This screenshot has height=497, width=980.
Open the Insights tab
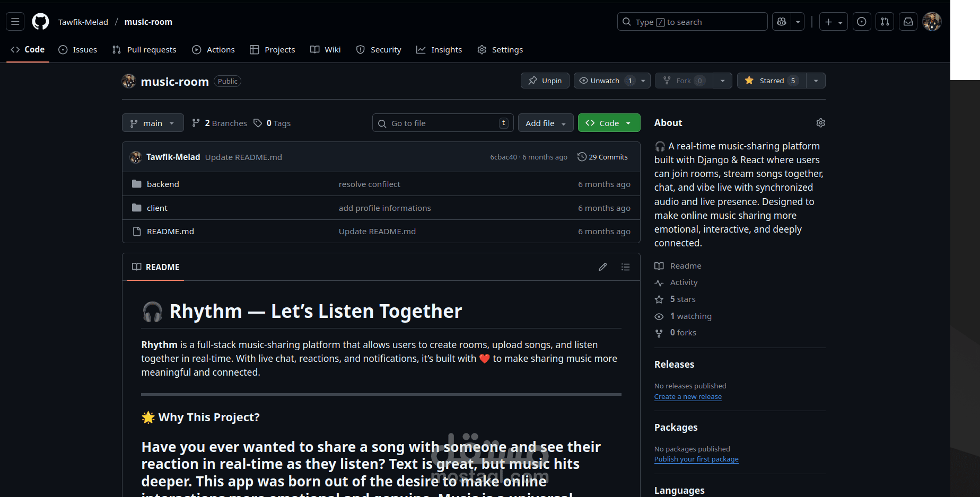coord(439,49)
